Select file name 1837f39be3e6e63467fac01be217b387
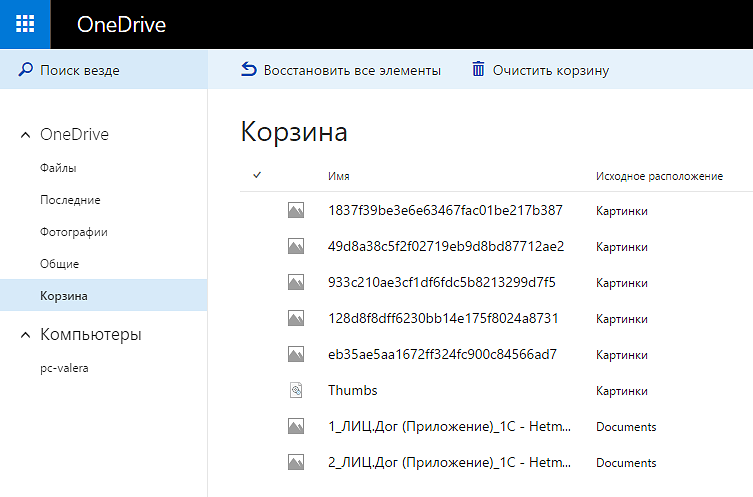 [x=445, y=210]
